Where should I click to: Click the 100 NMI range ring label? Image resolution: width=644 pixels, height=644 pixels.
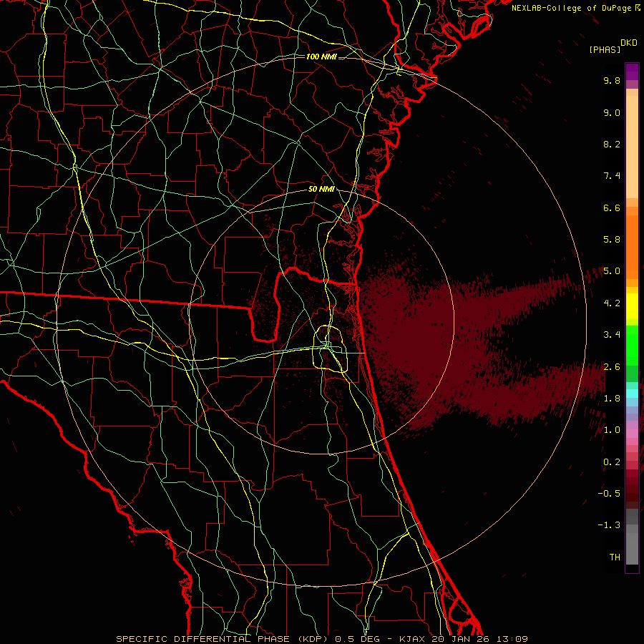click(x=321, y=57)
